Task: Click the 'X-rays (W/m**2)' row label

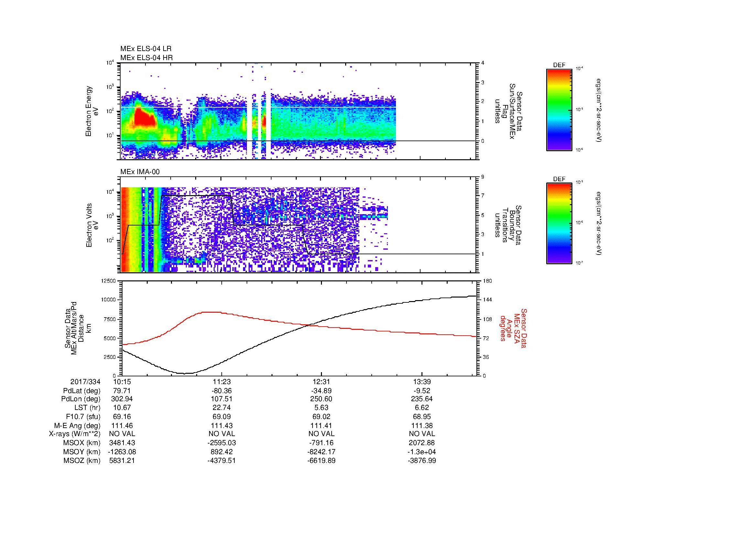Action: coord(75,434)
